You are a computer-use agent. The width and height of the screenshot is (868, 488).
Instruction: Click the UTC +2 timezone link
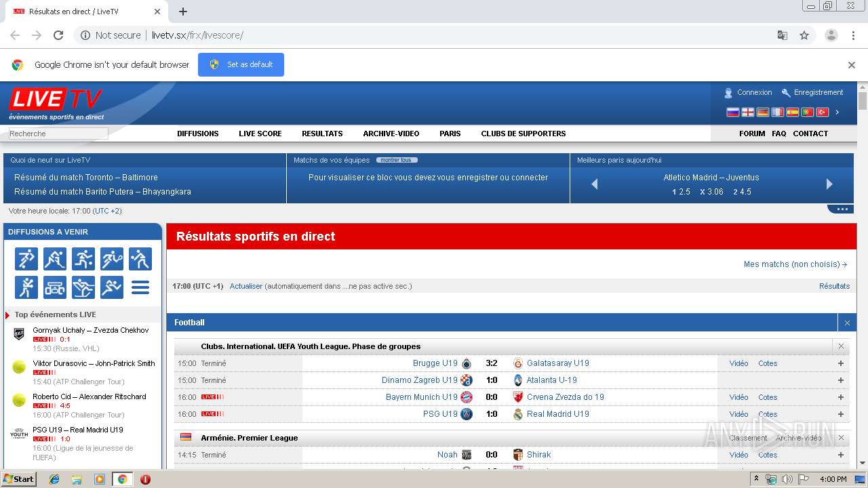click(107, 211)
